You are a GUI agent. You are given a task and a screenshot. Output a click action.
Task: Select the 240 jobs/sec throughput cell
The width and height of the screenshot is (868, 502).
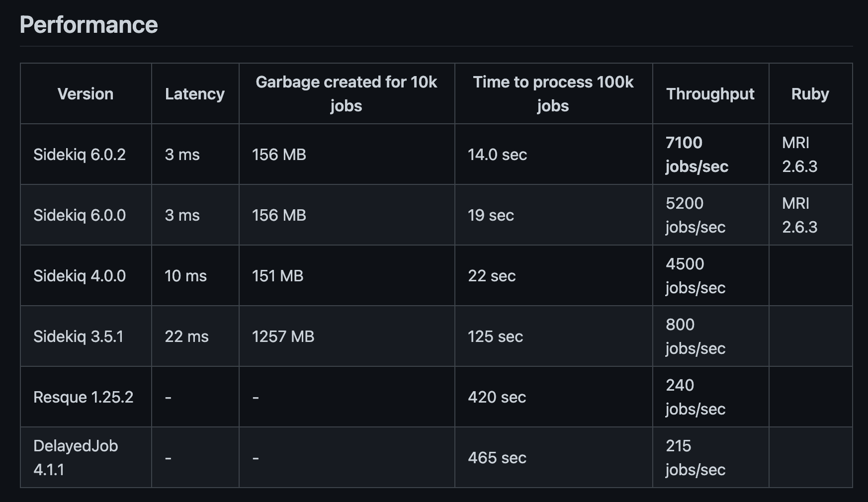pos(710,397)
